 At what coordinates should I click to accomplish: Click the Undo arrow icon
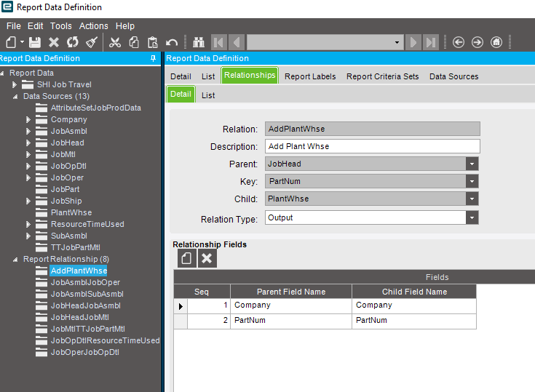pyautogui.click(x=172, y=42)
